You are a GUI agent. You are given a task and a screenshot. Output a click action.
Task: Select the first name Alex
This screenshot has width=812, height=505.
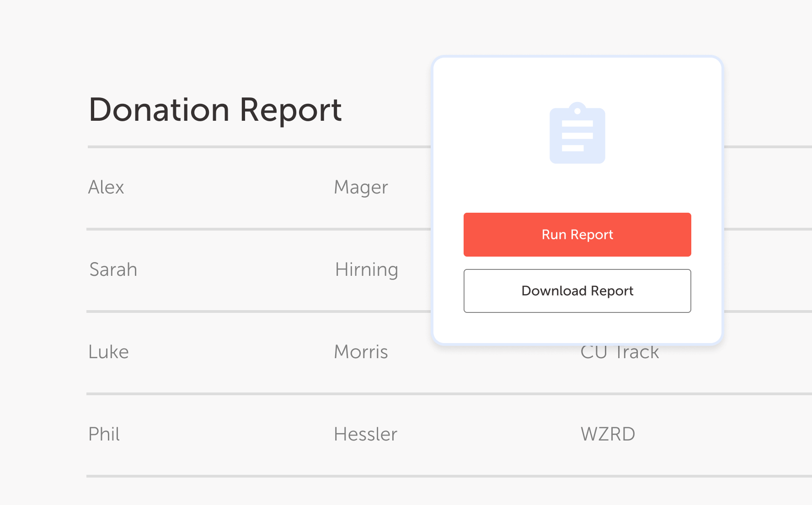pyautogui.click(x=106, y=187)
